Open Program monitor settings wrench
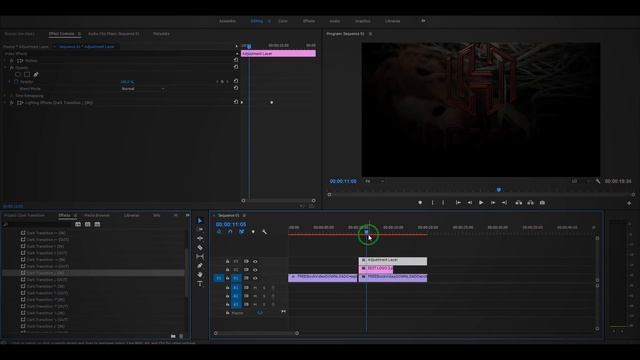The image size is (640, 360). [x=598, y=181]
